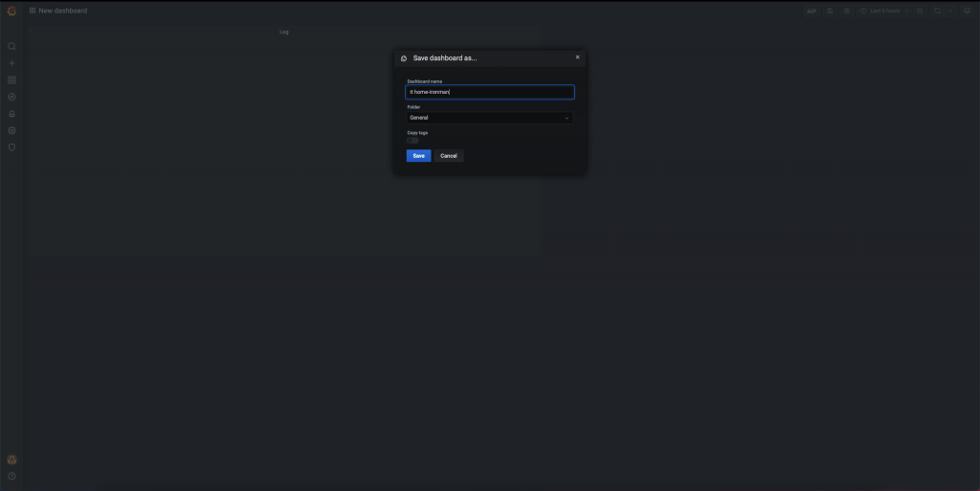
Task: Toggle the Copy tags switch
Action: click(412, 141)
